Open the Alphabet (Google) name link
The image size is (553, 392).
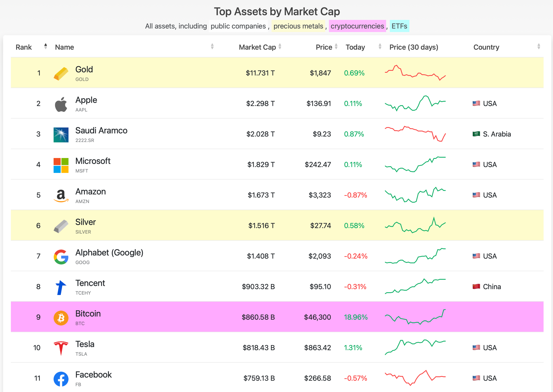tap(109, 252)
